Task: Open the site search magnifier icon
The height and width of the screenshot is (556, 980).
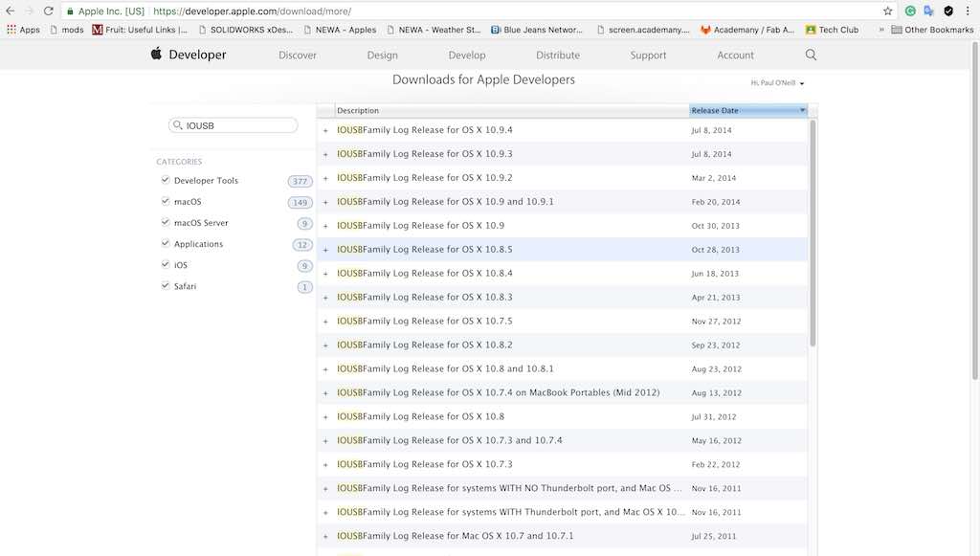Action: coord(811,55)
